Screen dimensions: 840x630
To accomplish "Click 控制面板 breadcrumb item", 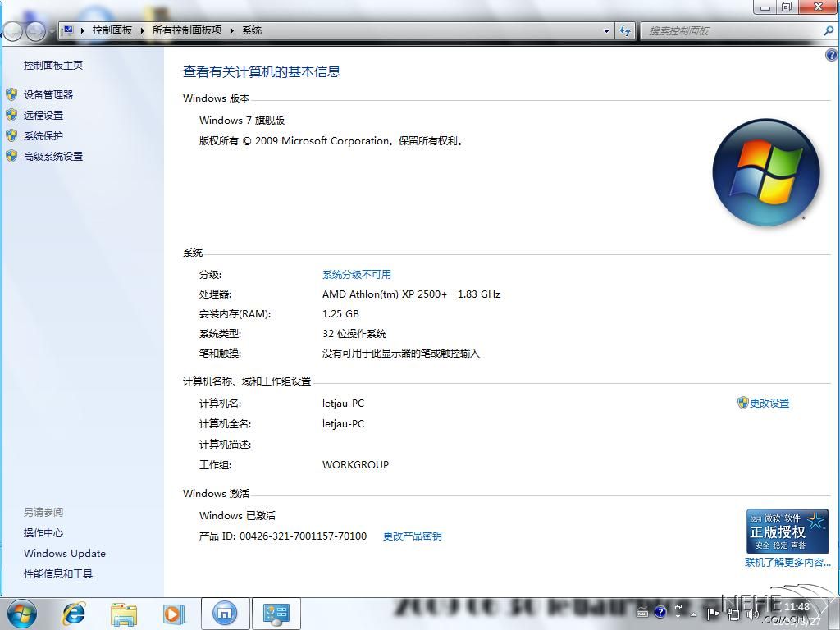I will pos(112,30).
